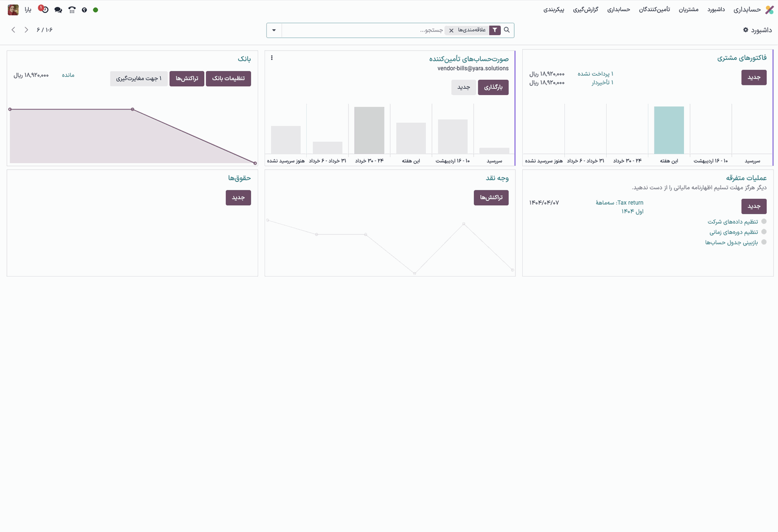The image size is (778, 532).
Task: Open the VoIP phone dialer icon
Action: (x=72, y=10)
